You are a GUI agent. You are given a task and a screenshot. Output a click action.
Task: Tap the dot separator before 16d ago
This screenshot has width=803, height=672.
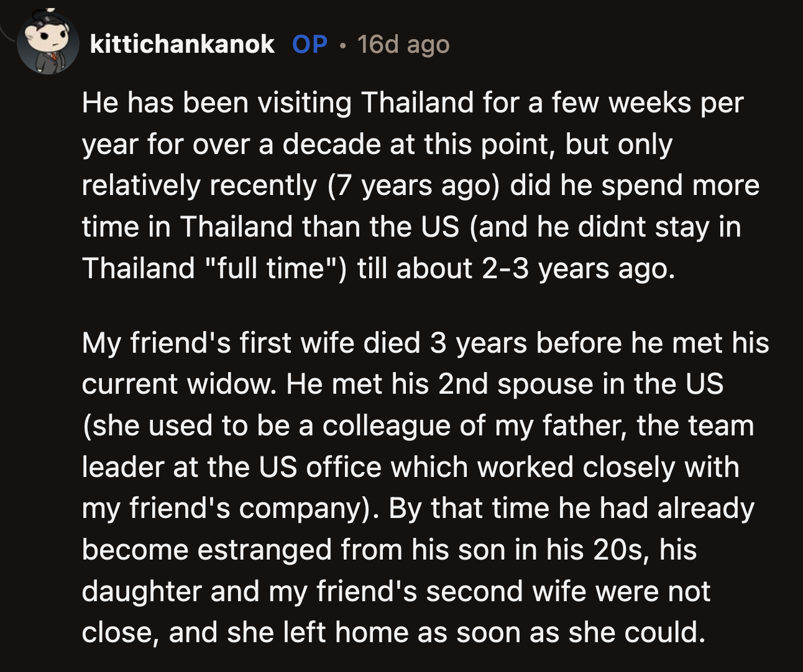342,44
